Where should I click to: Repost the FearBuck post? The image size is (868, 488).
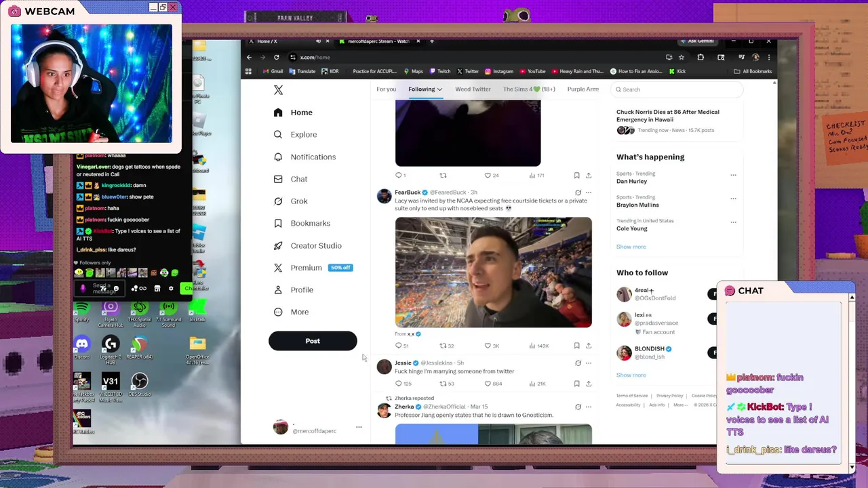[x=446, y=346]
